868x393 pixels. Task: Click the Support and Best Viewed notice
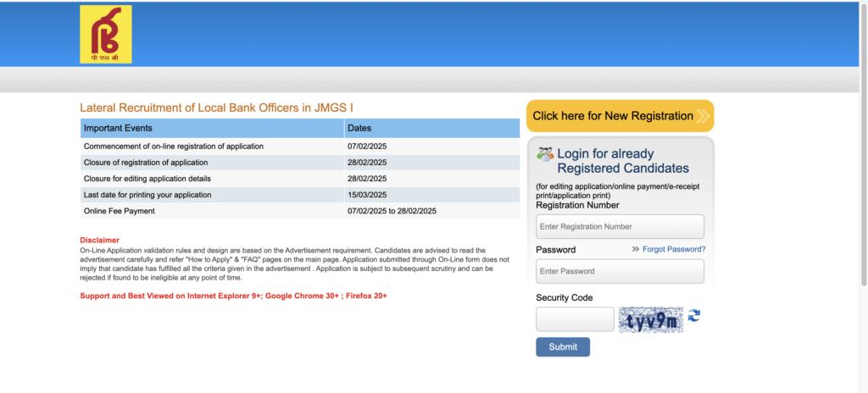click(234, 296)
